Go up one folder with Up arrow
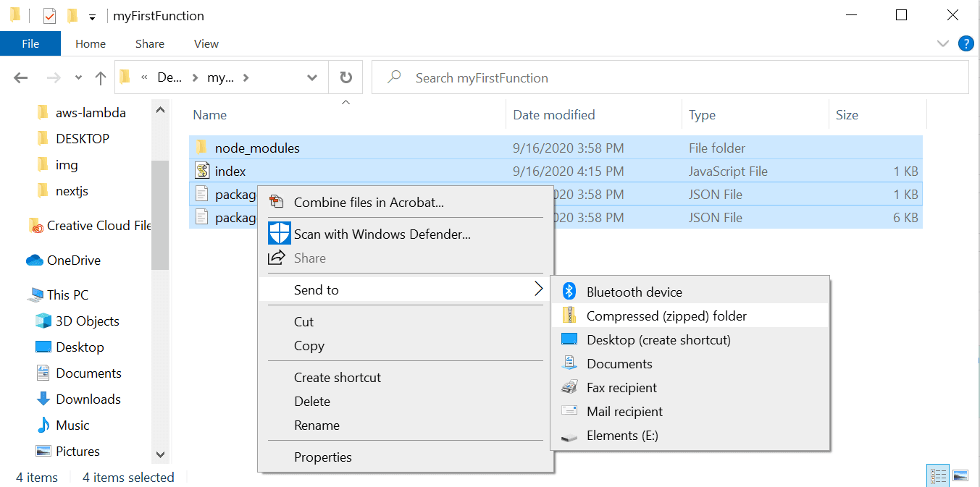The height and width of the screenshot is (487, 980). (x=101, y=78)
